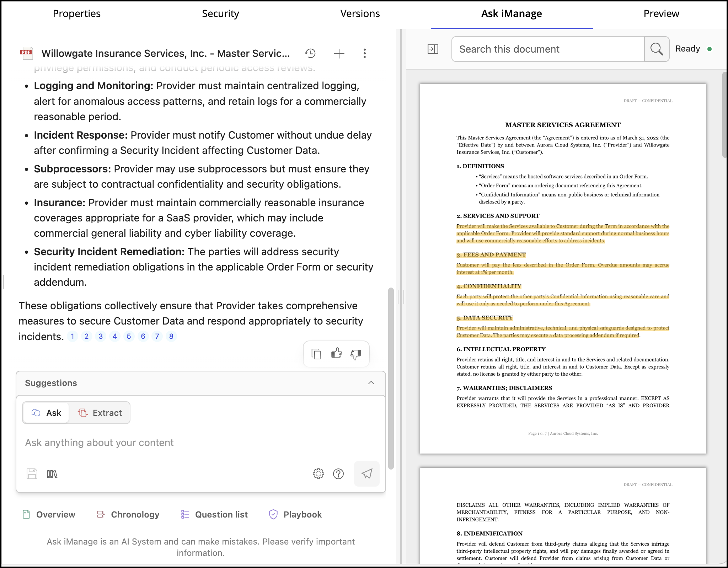Click the 'Security Incident Remediation:' bullet heading
The image size is (728, 568).
coord(109,252)
